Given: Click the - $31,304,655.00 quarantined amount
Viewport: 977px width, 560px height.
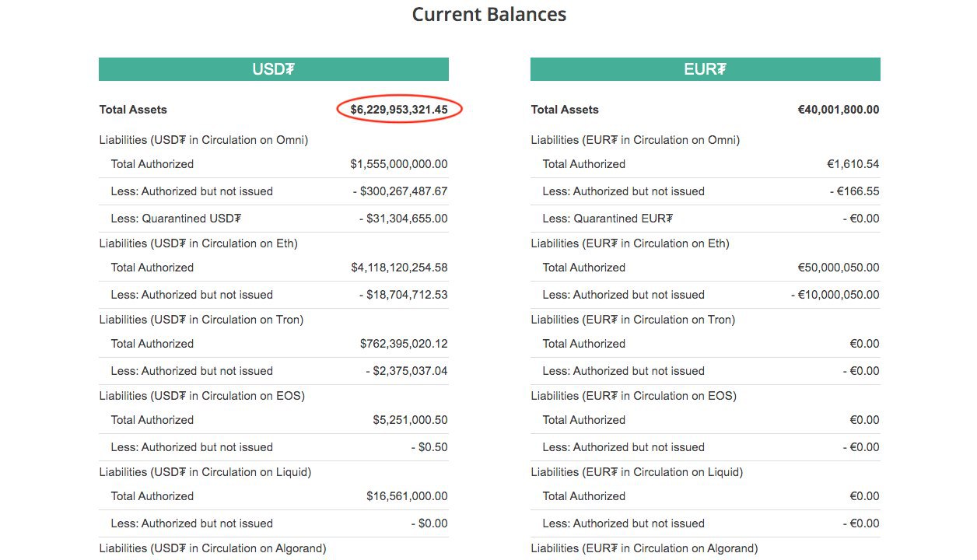Looking at the screenshot, I should pyautogui.click(x=403, y=219).
